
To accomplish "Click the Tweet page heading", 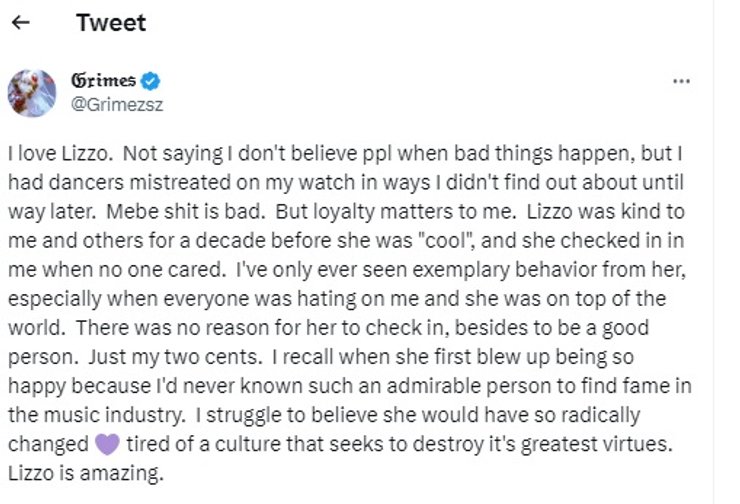I will pyautogui.click(x=111, y=23).
